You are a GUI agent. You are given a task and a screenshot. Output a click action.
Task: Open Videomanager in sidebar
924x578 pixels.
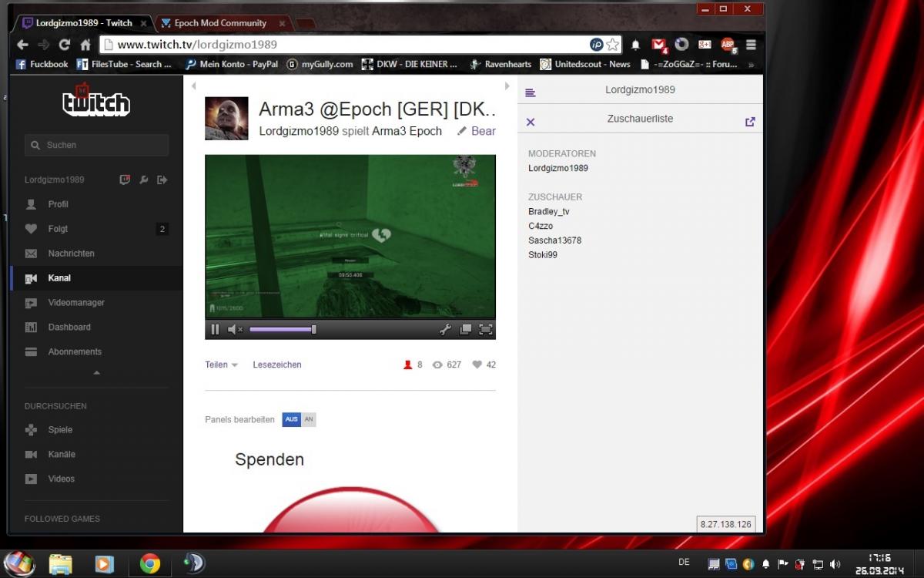click(x=76, y=303)
